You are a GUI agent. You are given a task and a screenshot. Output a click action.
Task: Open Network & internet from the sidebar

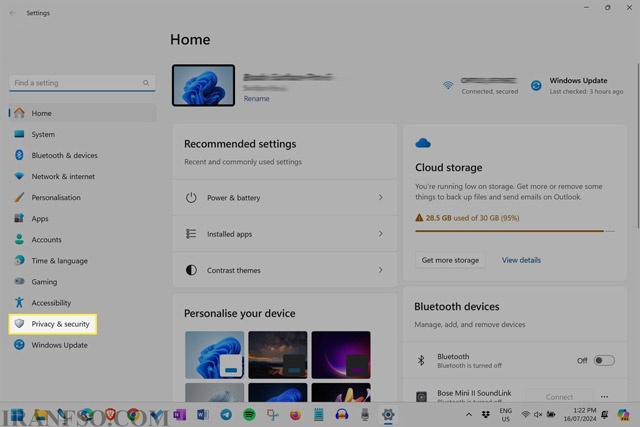[x=82, y=176]
